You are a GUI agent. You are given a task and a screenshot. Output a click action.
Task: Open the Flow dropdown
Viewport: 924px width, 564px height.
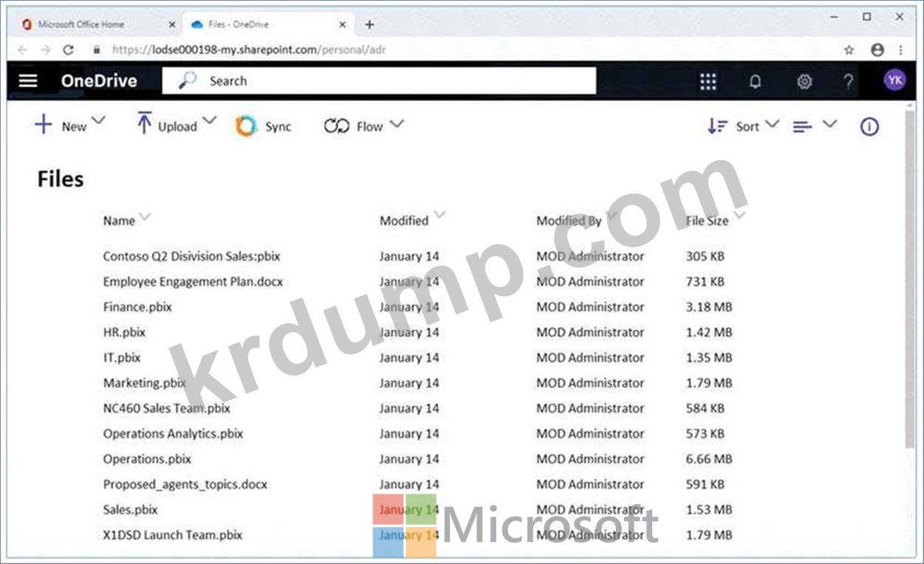point(364,126)
